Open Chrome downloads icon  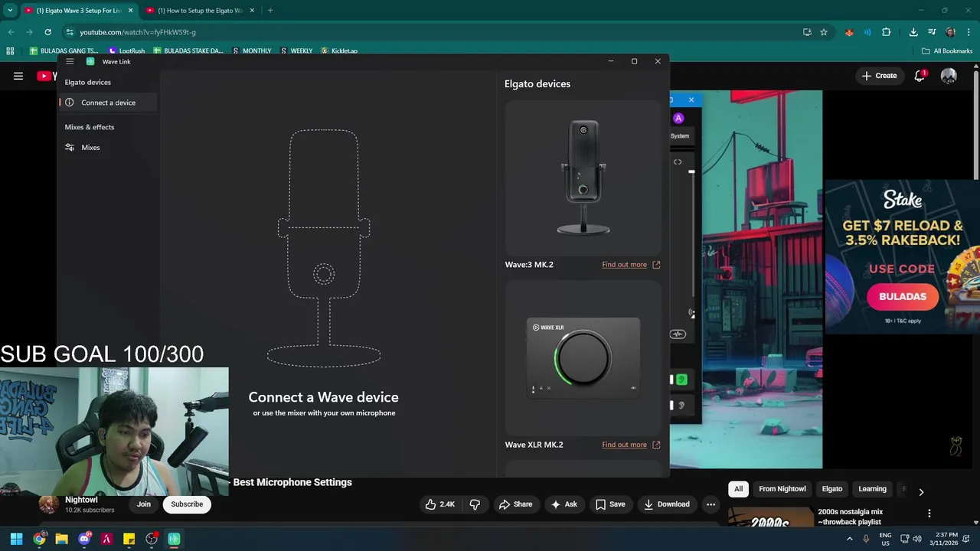pyautogui.click(x=913, y=32)
